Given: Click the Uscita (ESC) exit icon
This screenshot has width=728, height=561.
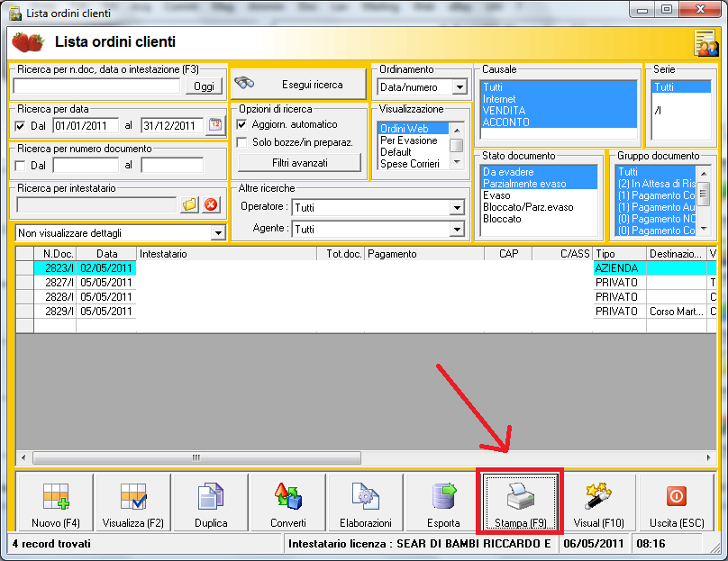Looking at the screenshot, I should pos(677,496).
